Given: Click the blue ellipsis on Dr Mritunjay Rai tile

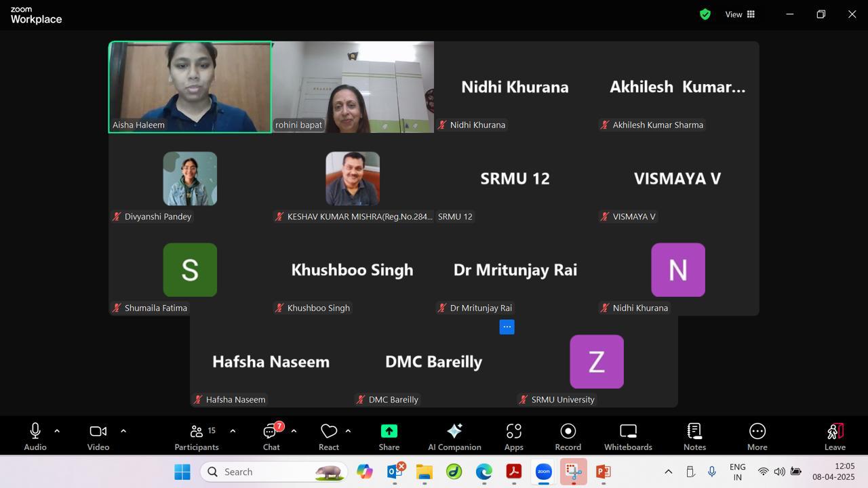Looking at the screenshot, I should tap(507, 327).
